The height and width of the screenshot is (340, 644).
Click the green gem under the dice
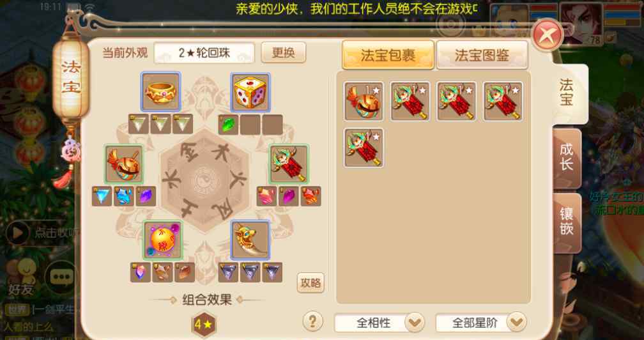tap(228, 125)
